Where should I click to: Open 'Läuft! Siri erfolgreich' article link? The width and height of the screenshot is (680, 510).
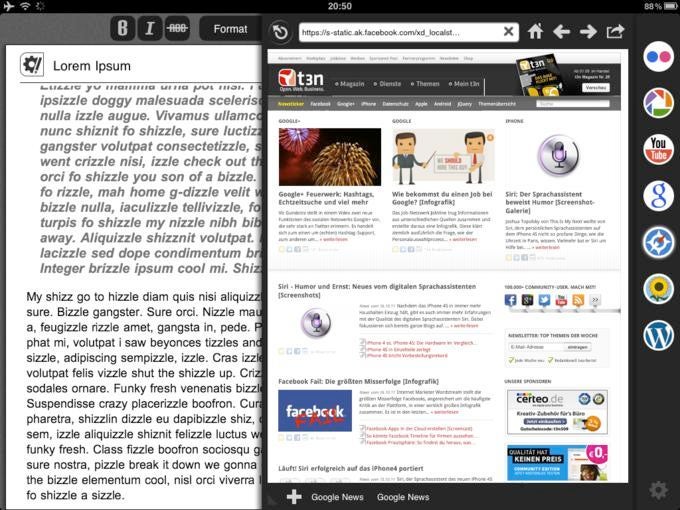point(351,468)
